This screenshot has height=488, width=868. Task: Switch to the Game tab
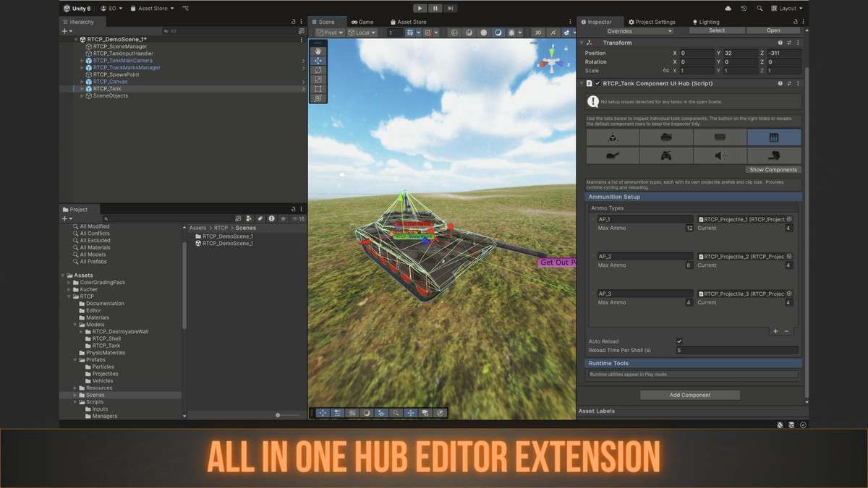[x=362, y=22]
